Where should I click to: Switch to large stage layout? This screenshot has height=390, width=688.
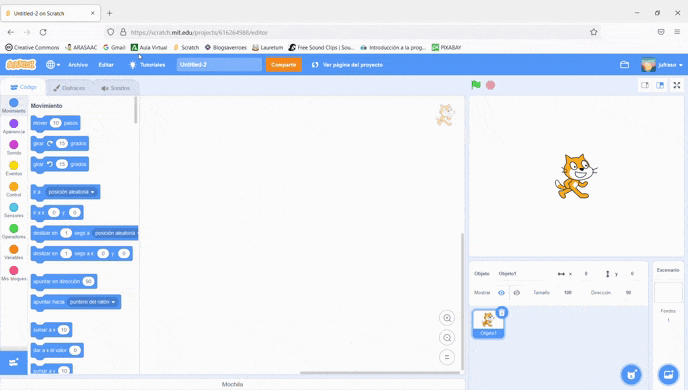[x=660, y=85]
